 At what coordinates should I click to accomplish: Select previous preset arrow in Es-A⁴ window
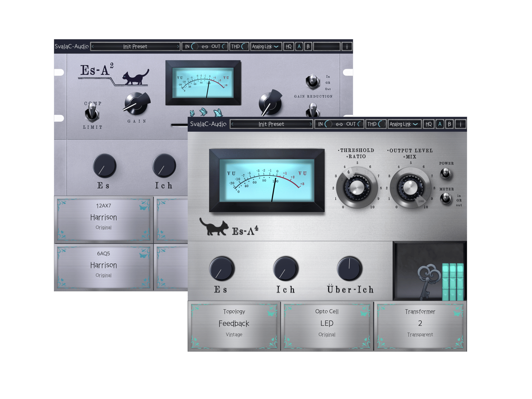pos(232,124)
